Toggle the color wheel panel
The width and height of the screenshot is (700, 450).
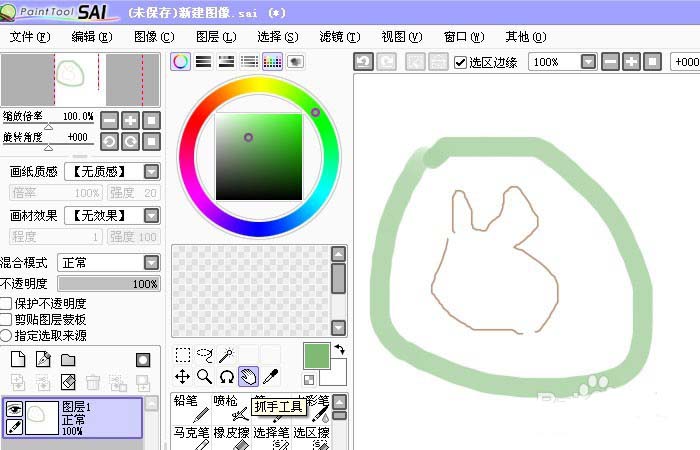click(x=180, y=62)
